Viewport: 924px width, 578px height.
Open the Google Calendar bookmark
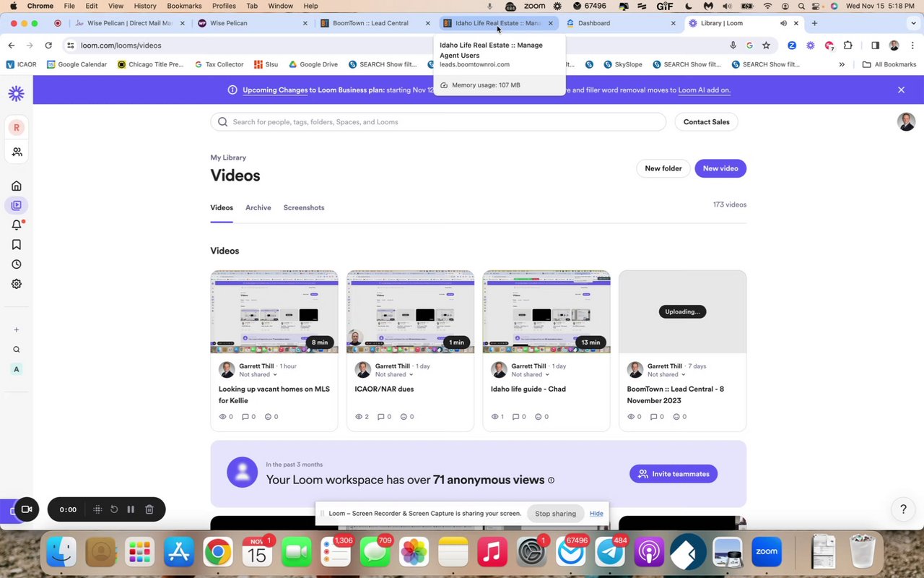pyautogui.click(x=77, y=64)
